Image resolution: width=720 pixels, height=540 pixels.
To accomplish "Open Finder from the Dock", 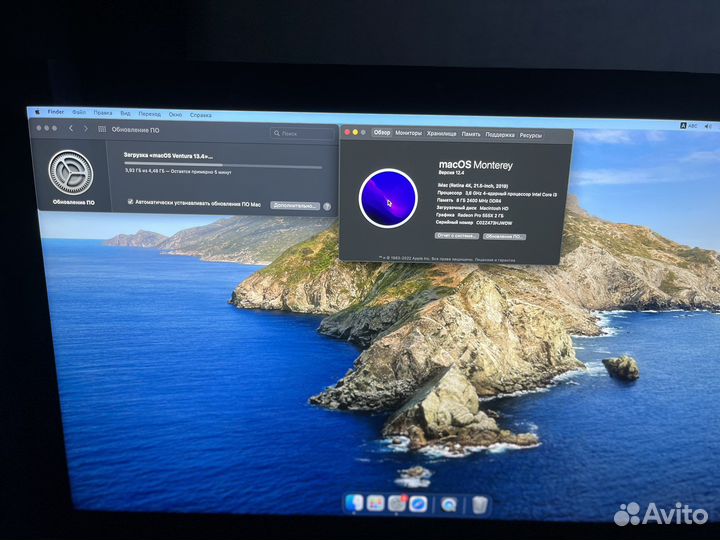I will coord(354,503).
